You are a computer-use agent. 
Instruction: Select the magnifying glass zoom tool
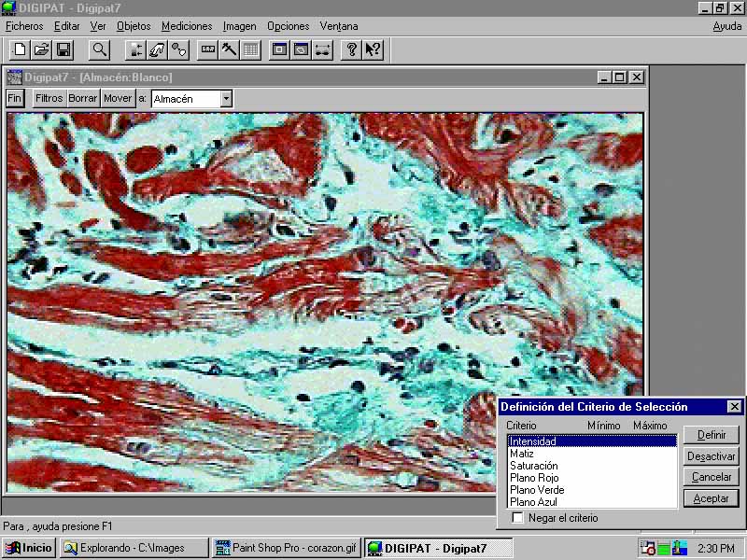click(99, 49)
